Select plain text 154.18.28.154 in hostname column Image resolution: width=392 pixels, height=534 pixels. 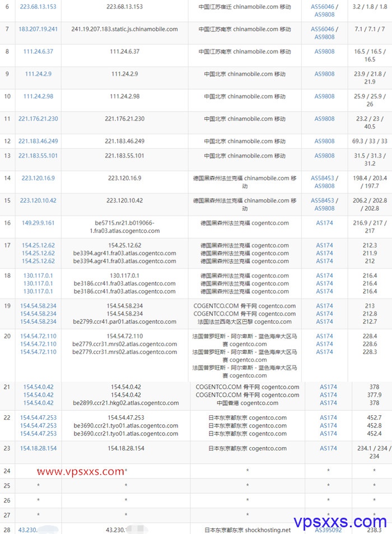126,448
